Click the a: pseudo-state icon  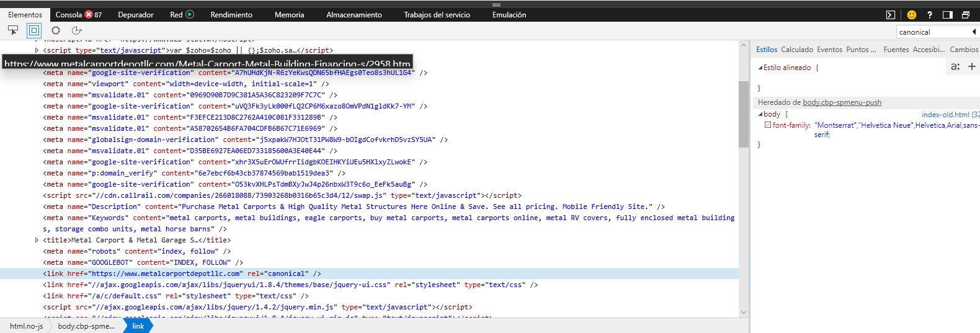point(955,66)
